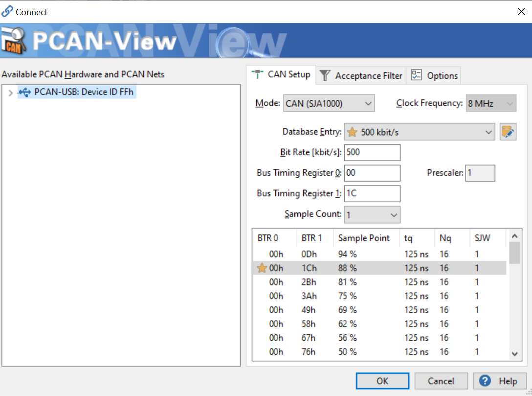532x396 pixels.
Task: Open the Database Entry dropdown
Action: pyautogui.click(x=488, y=132)
